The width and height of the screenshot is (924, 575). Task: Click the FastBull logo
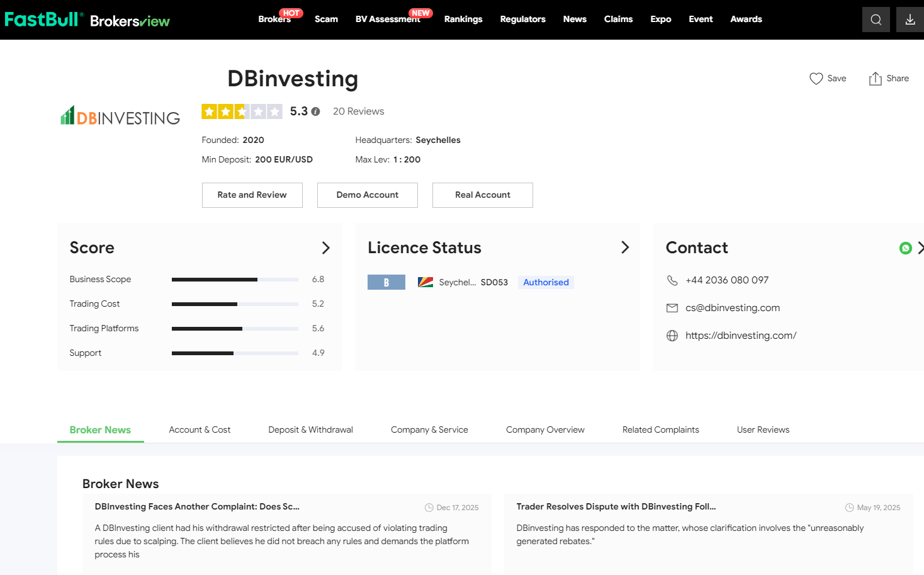tap(43, 20)
